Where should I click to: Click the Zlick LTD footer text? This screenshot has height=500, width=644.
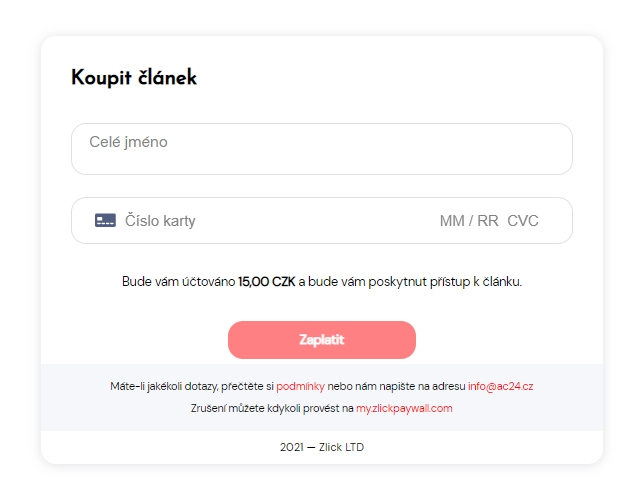click(341, 447)
